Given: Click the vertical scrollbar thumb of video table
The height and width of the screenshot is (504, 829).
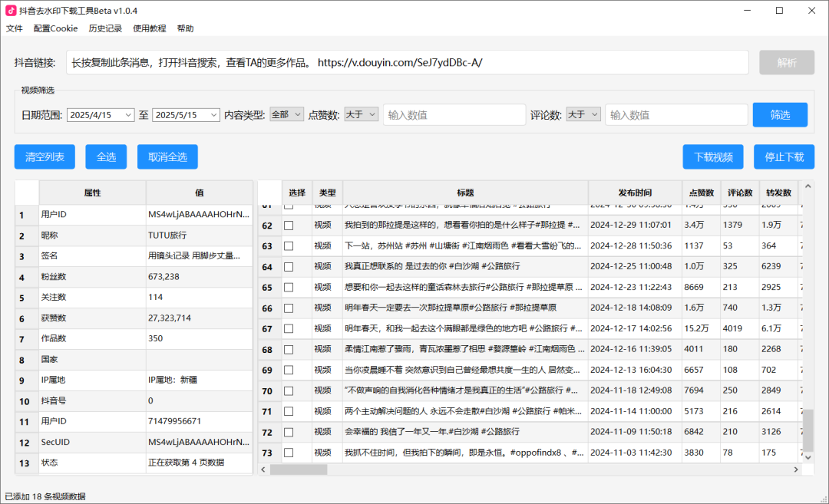Looking at the screenshot, I should point(808,430).
